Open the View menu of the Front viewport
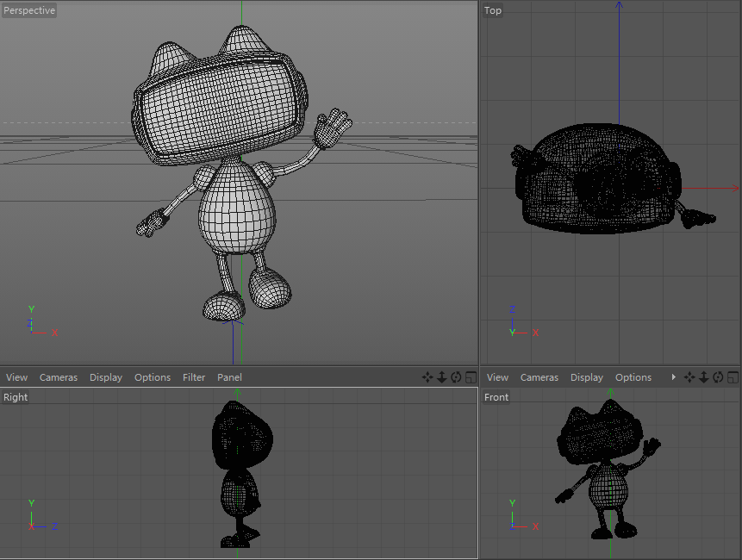 (497, 377)
